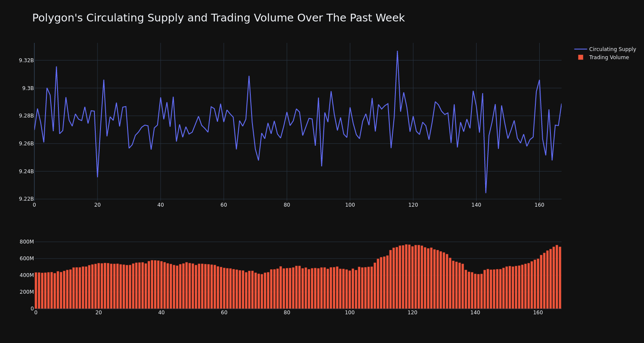Click the 9.28B y-axis label
This screenshot has width=644, height=343.
point(26,116)
